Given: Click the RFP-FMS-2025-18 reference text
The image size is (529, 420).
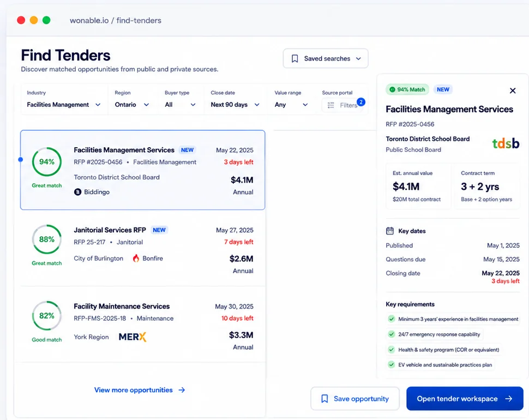Looking at the screenshot, I should (x=100, y=319).
